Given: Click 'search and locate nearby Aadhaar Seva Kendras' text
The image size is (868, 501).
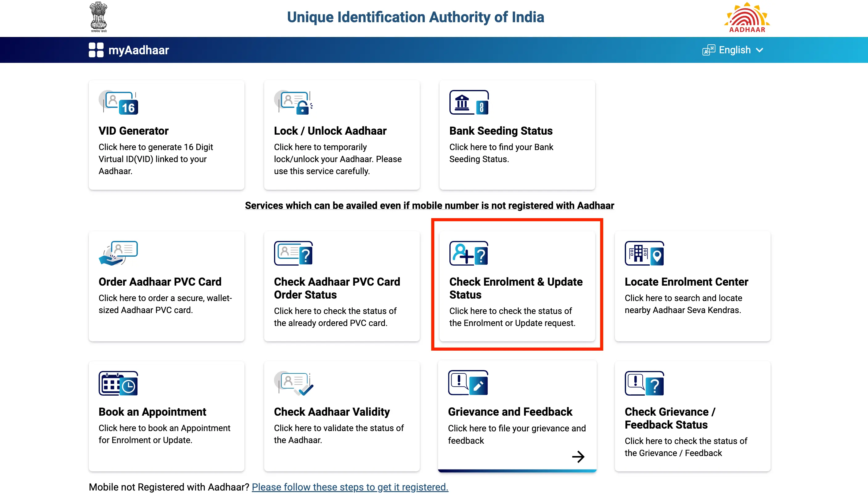Looking at the screenshot, I should tap(683, 304).
